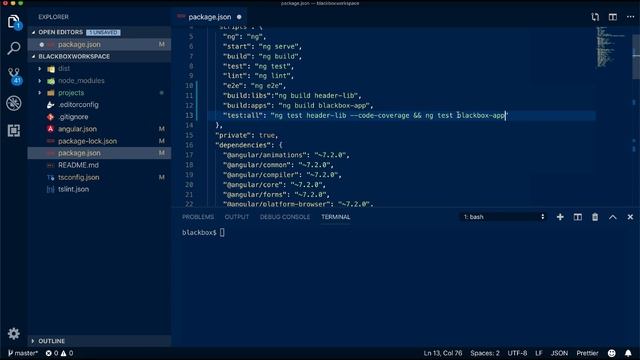Click the 1 UNSAVED badge

pos(103,32)
